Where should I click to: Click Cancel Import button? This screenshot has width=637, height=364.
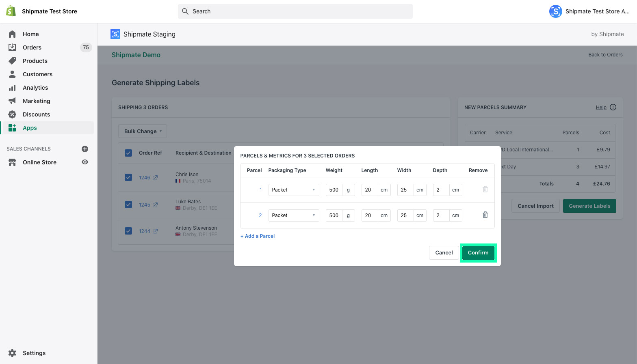point(535,206)
